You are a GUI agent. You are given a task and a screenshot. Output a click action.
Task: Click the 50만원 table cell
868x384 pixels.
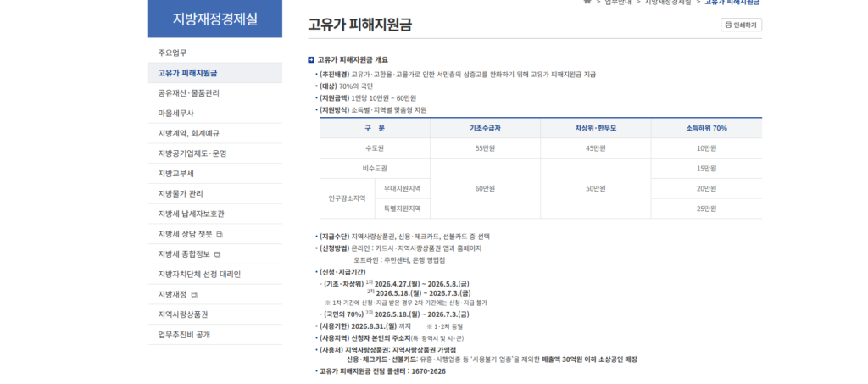tap(596, 189)
